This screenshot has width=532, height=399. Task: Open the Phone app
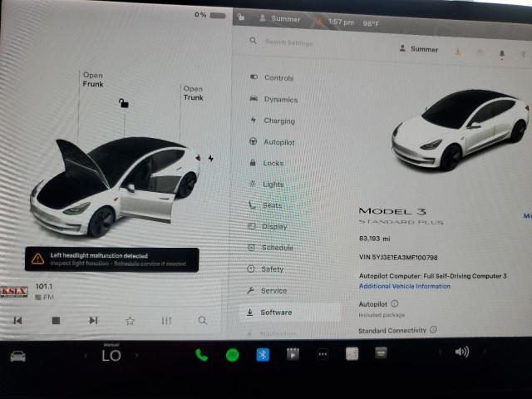point(201,355)
